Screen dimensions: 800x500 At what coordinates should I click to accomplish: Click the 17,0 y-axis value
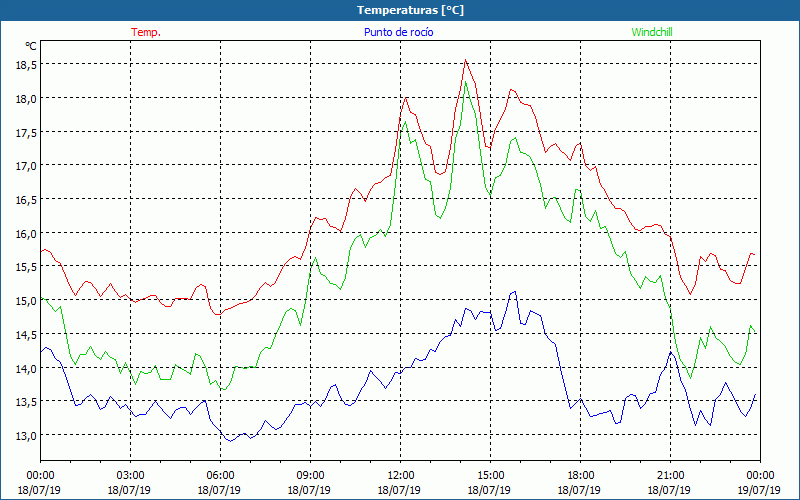[26, 166]
